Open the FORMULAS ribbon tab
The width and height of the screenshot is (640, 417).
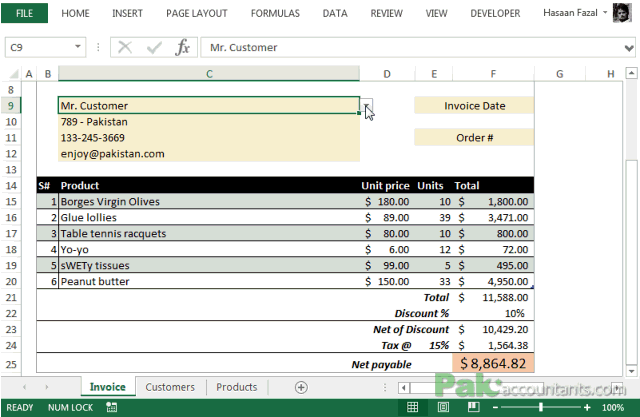pos(275,13)
